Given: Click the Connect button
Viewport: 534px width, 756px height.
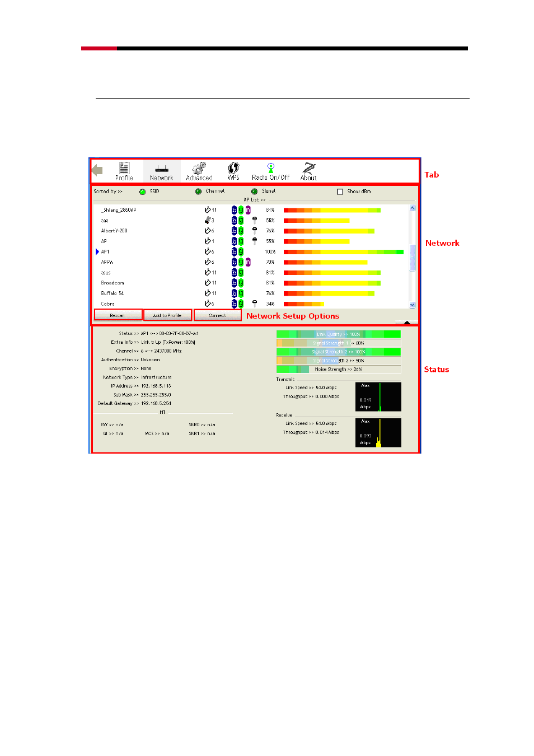Looking at the screenshot, I should click(217, 315).
